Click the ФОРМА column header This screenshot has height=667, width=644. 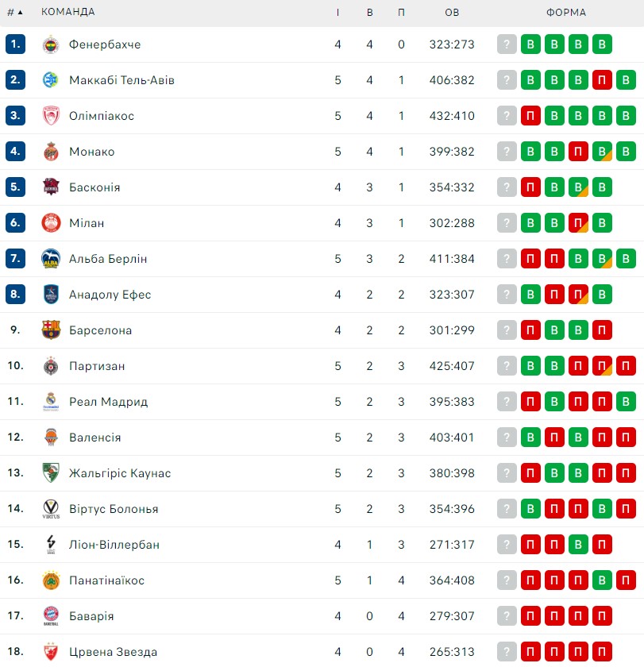(x=565, y=13)
